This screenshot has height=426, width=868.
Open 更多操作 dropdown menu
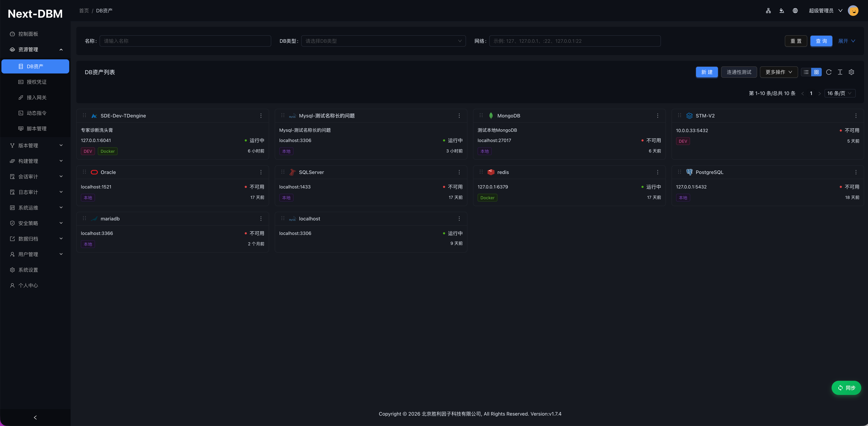coord(779,72)
